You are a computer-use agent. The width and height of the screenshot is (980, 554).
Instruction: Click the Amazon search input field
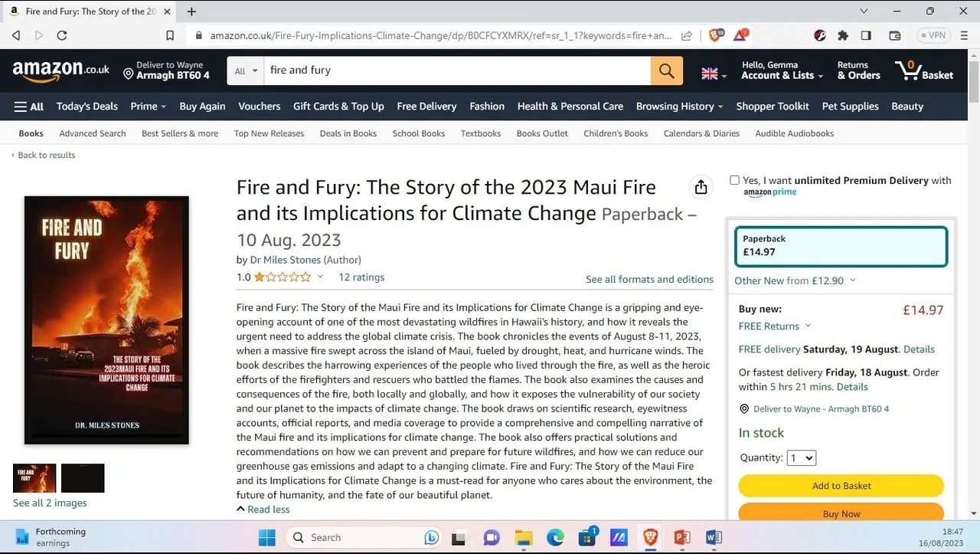[457, 70]
